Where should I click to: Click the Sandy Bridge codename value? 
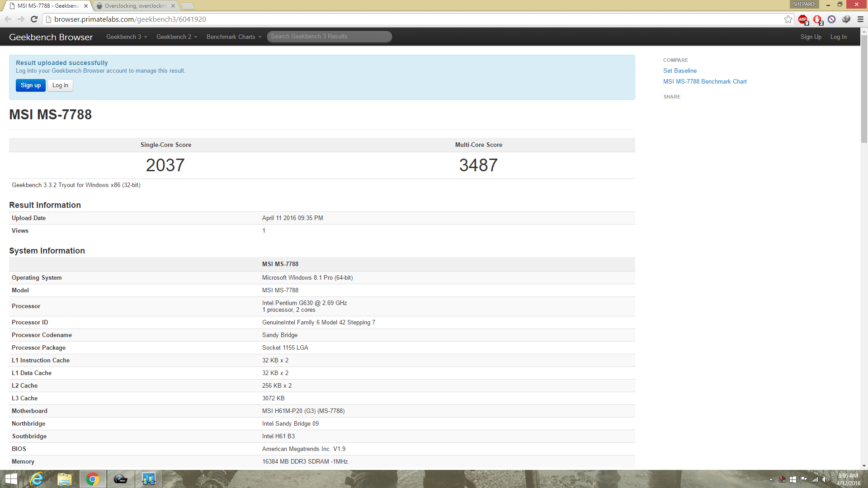280,335
